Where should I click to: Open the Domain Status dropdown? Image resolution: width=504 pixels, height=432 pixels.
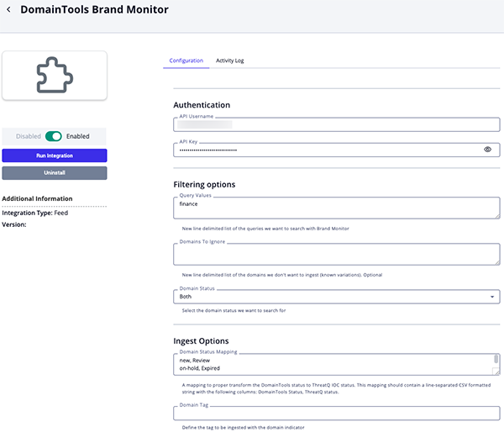337,297
